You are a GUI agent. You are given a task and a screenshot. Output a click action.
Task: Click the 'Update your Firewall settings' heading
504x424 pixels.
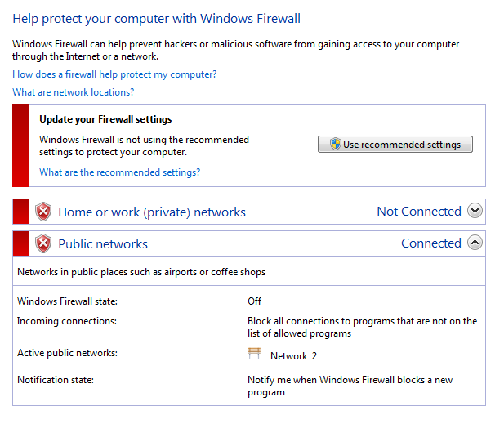click(105, 119)
